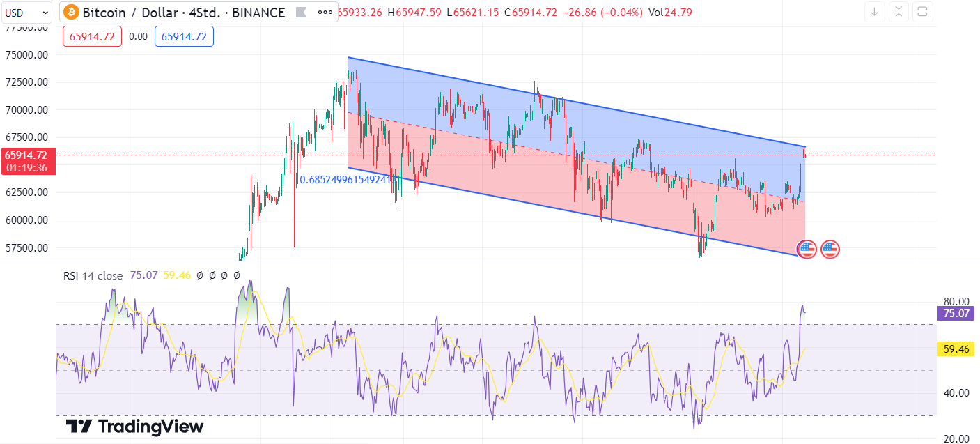Click the closing price value C65914.72
The image size is (980, 444).
coord(530,12)
